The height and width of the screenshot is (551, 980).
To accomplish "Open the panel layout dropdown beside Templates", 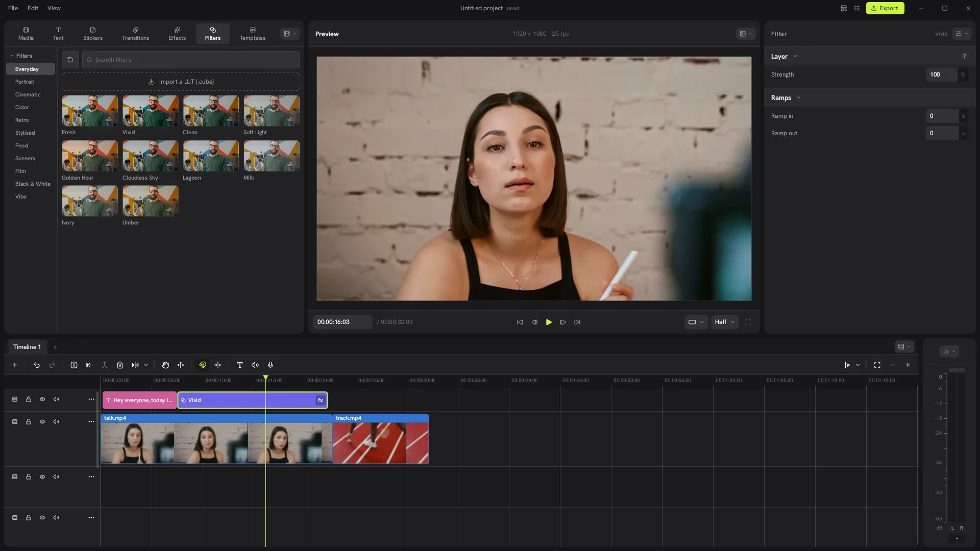I will 290,34.
